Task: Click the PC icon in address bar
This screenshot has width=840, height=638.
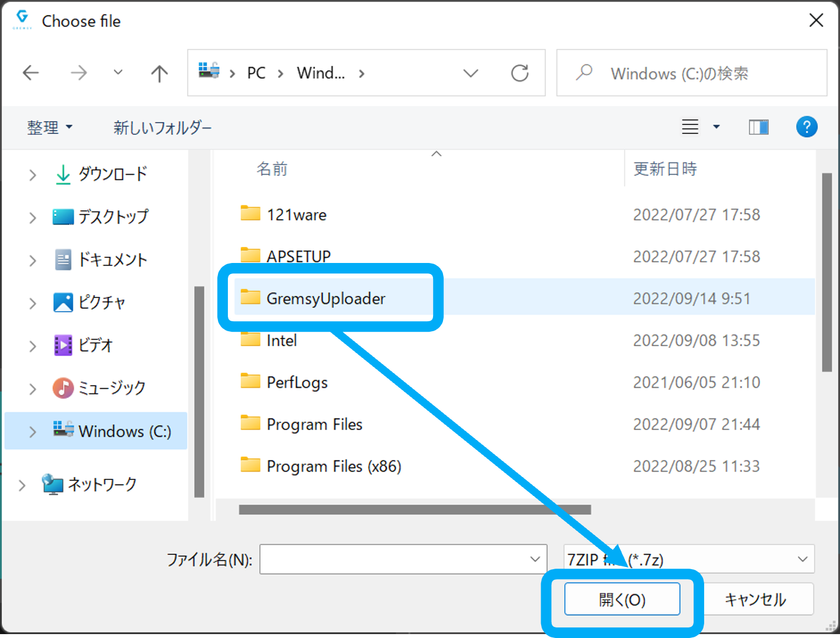Action: (209, 70)
